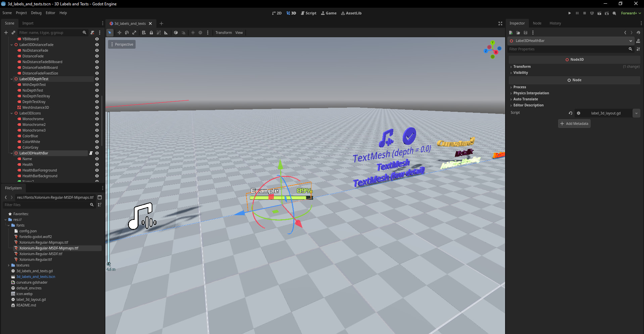The image size is (644, 334).
Task: Toggle visibility of DistanceFade node
Action: [x=97, y=56]
